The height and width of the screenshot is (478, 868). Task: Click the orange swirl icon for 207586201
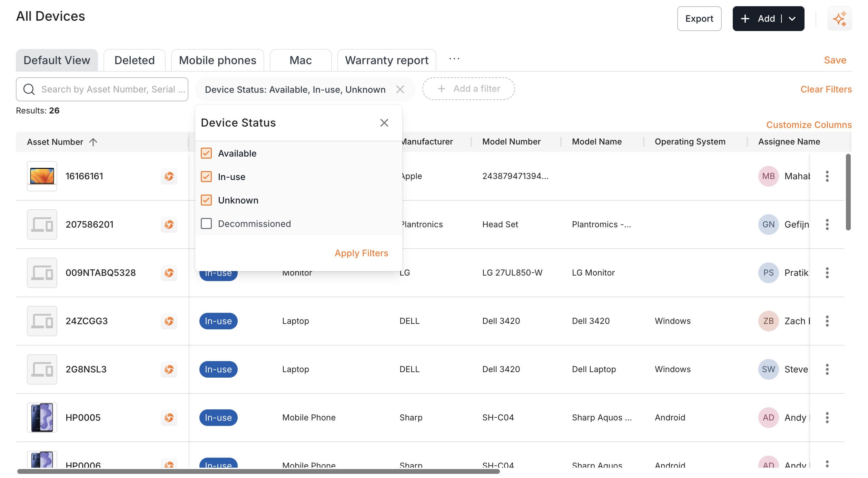pos(169,225)
